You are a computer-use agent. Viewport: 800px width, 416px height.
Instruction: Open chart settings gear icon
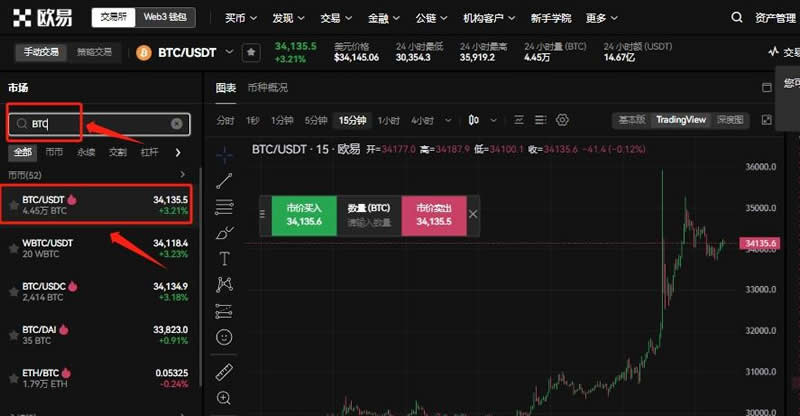point(562,120)
